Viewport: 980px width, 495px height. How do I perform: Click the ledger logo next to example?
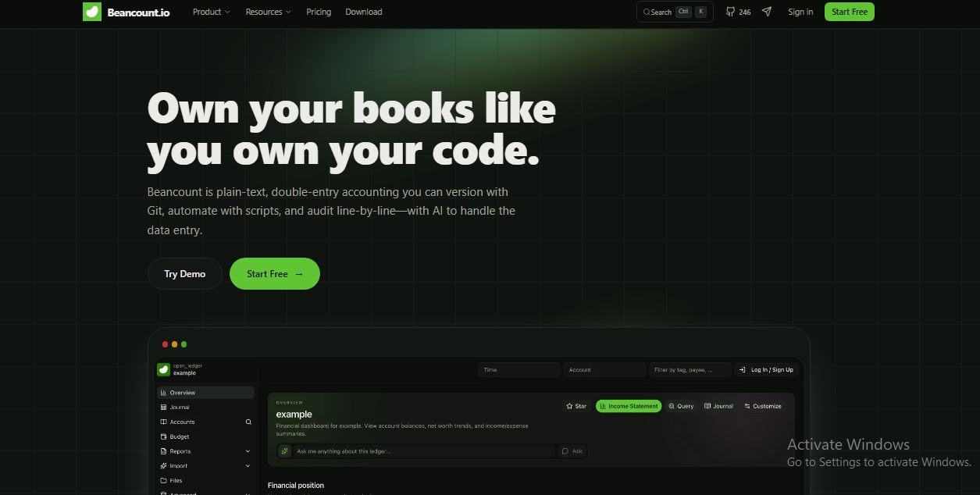pyautogui.click(x=163, y=369)
